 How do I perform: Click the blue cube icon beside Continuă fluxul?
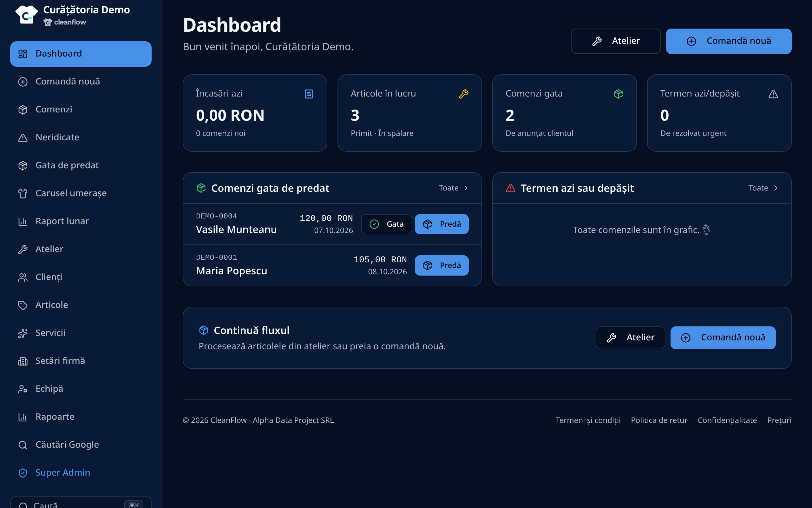(x=204, y=330)
